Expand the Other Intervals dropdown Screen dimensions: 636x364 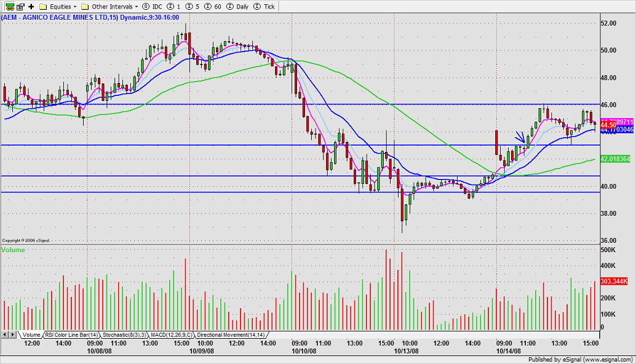point(109,7)
